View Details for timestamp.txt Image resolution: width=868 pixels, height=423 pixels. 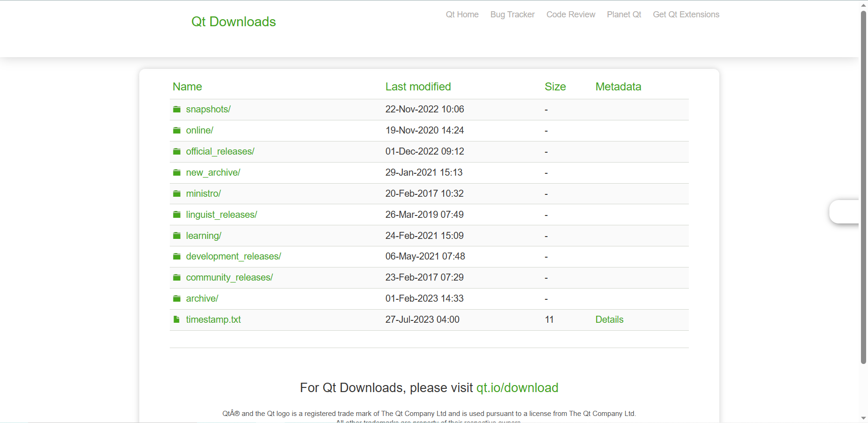click(610, 319)
